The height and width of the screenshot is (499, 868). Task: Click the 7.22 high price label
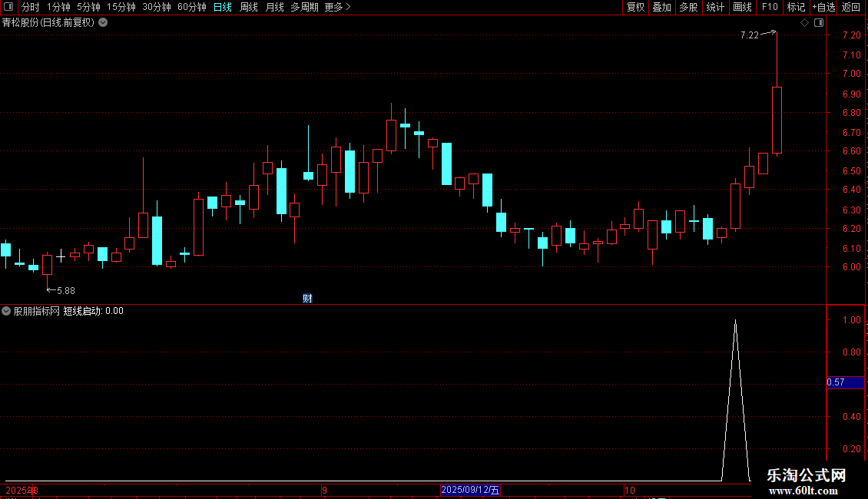coord(750,35)
